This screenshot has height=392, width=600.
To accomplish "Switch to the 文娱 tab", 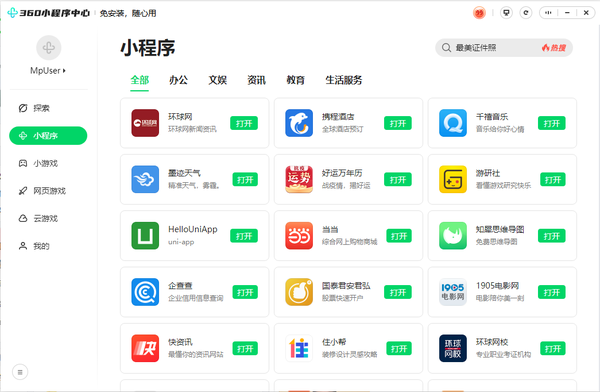I will [218, 80].
